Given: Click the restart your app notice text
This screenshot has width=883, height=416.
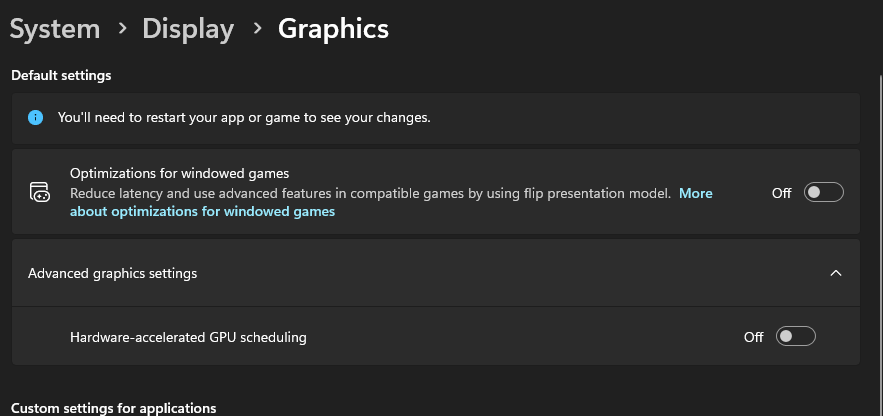Looking at the screenshot, I should click(x=244, y=118).
